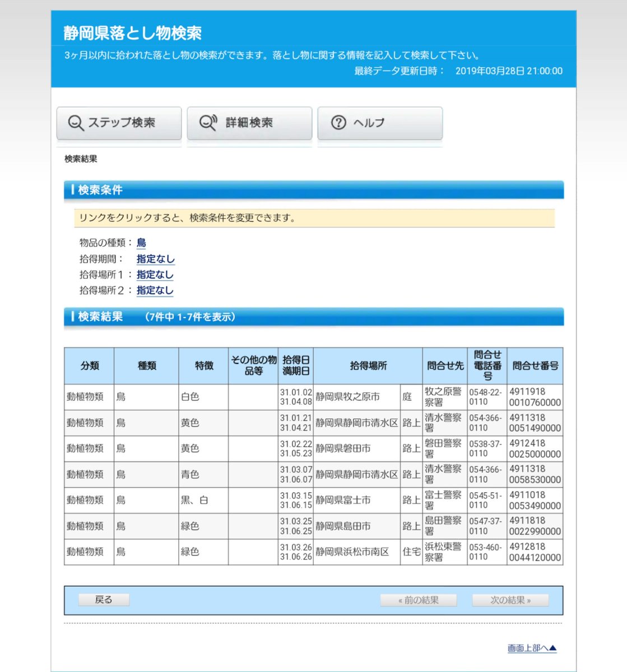Click the 分類 column header
The height and width of the screenshot is (672, 627).
pyautogui.click(x=89, y=366)
